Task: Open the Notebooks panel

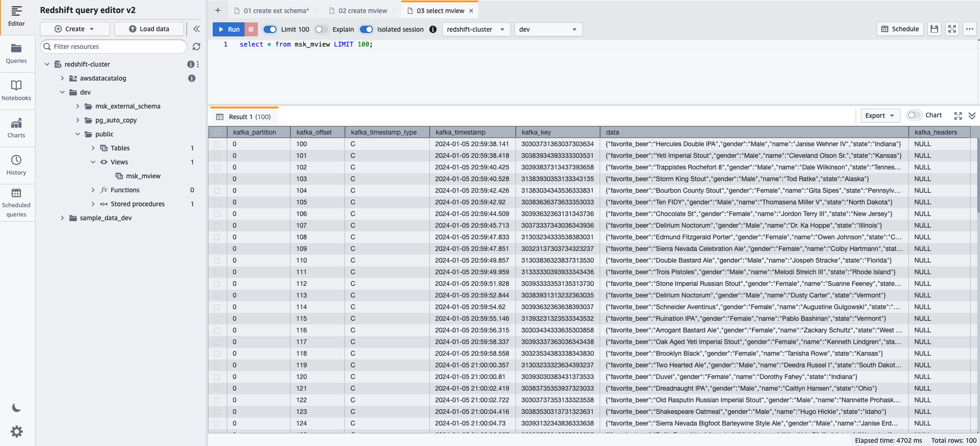Action: click(x=16, y=90)
